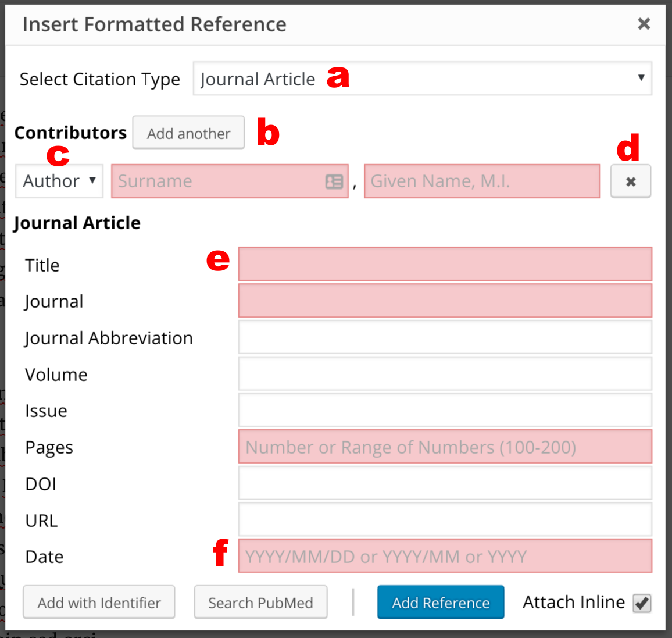Close the Insert Formatted Reference dialog
The width and height of the screenshot is (672, 638).
[x=644, y=24]
